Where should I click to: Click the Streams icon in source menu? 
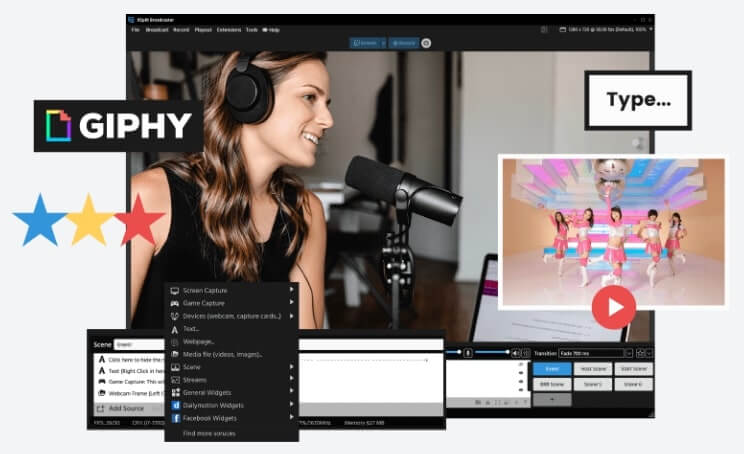click(175, 380)
